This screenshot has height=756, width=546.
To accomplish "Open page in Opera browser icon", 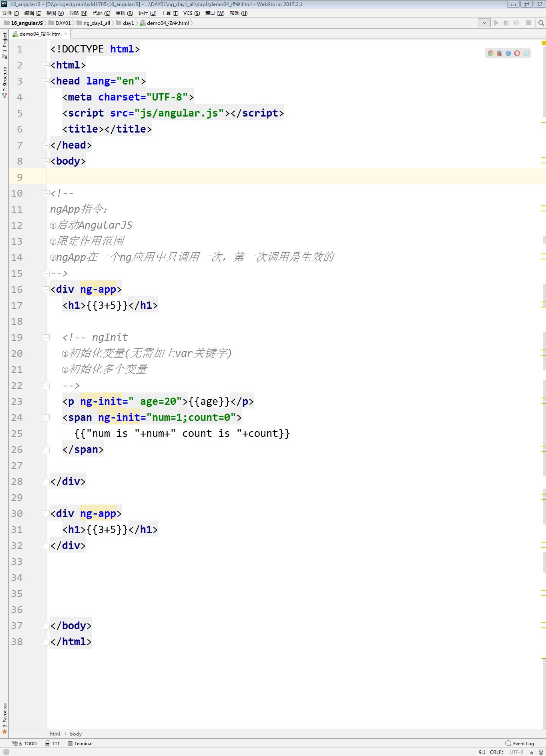I will coord(517,53).
